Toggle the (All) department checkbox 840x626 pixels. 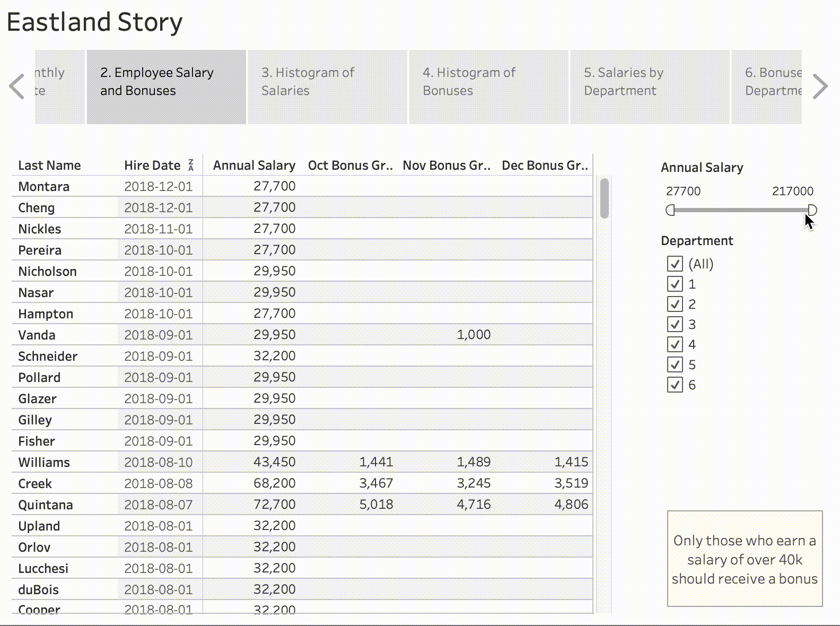[x=675, y=264]
